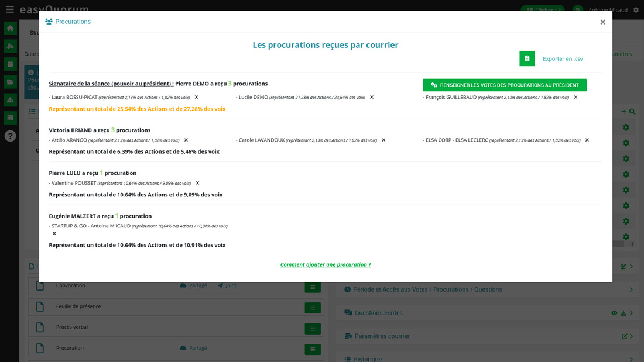This screenshot has height=362, width=644.
Task: Close the Procurations dialog
Action: [602, 22]
